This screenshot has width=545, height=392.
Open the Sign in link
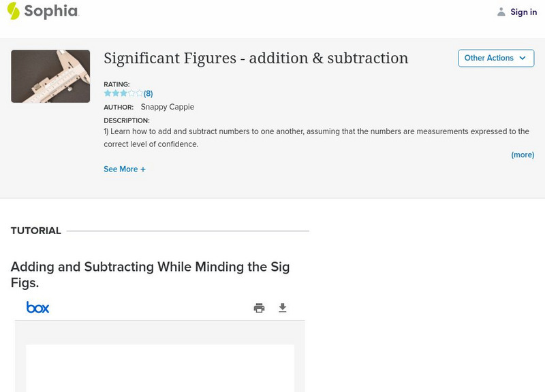(x=523, y=12)
